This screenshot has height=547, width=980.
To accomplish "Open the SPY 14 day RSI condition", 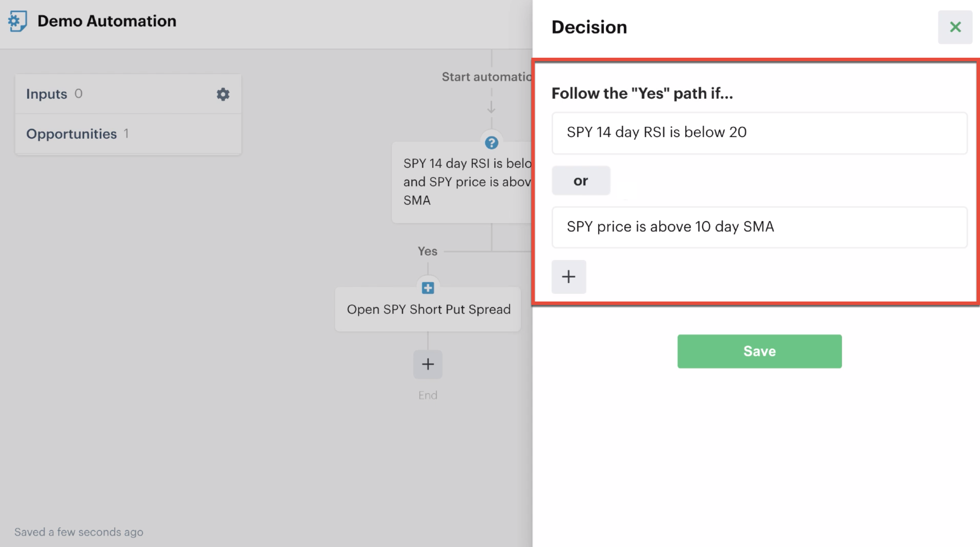I will point(759,133).
